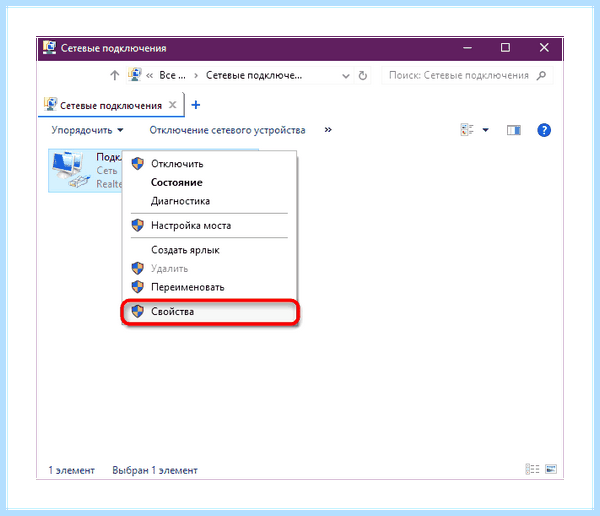The image size is (600, 516).
Task: Switch to Сетевые подключения tab
Action: (x=111, y=105)
